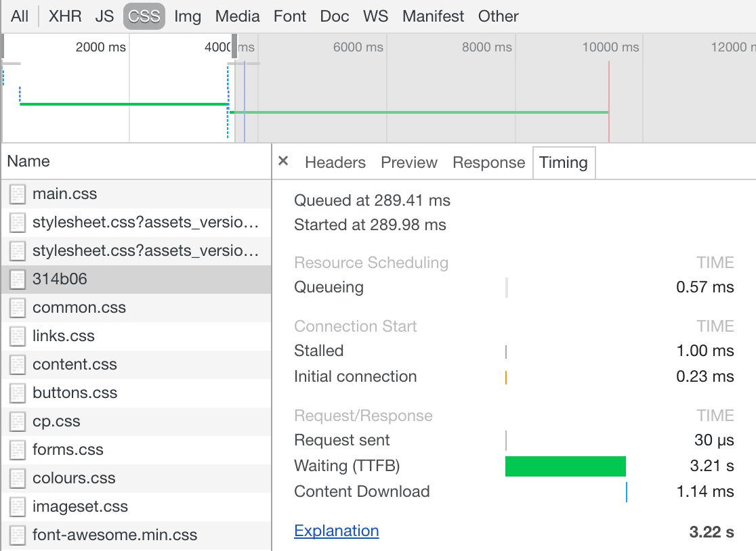Show the Response tab

pos(488,162)
